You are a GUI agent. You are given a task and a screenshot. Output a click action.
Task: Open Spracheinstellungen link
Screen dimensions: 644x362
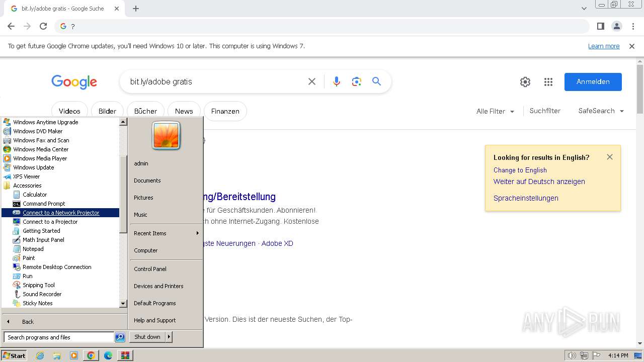point(526,198)
